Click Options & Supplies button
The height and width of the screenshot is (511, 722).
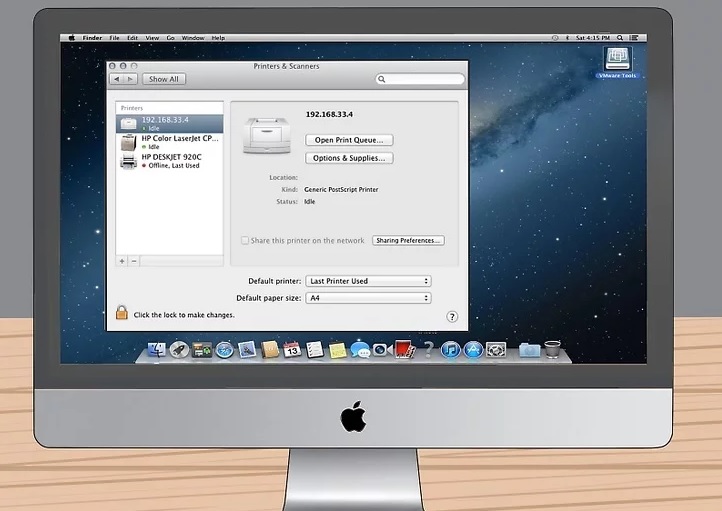point(349,158)
